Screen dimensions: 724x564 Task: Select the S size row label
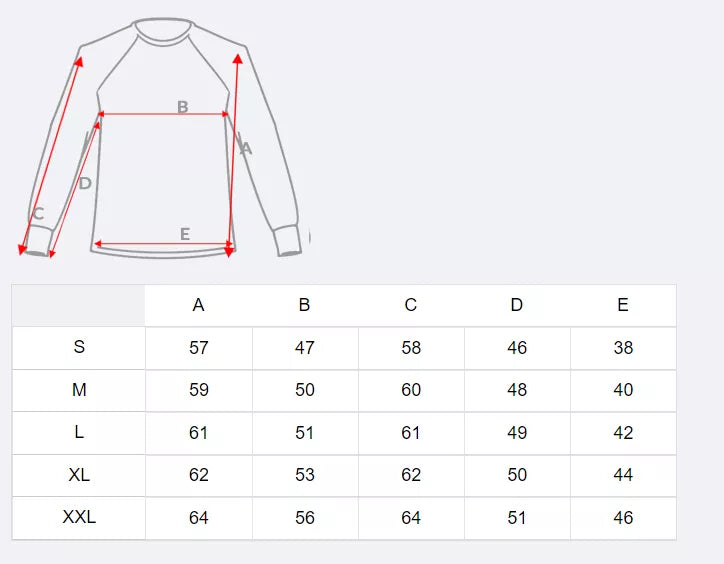[79, 347]
